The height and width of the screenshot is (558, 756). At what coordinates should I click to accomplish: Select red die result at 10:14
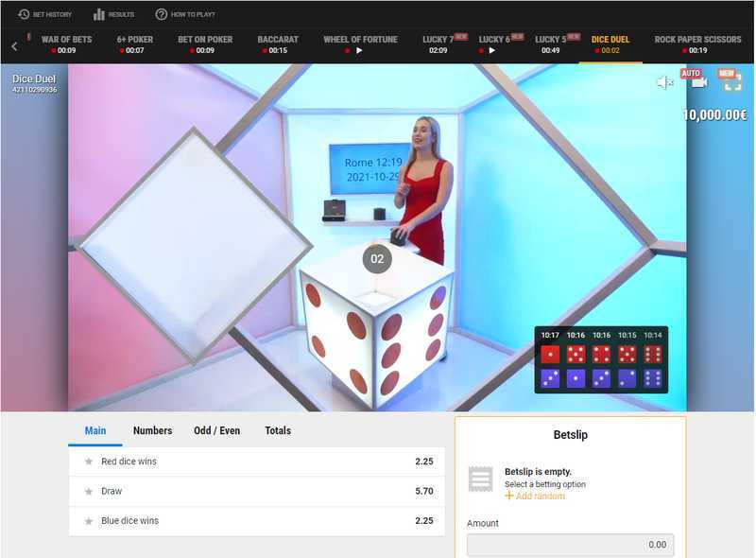tap(652, 355)
